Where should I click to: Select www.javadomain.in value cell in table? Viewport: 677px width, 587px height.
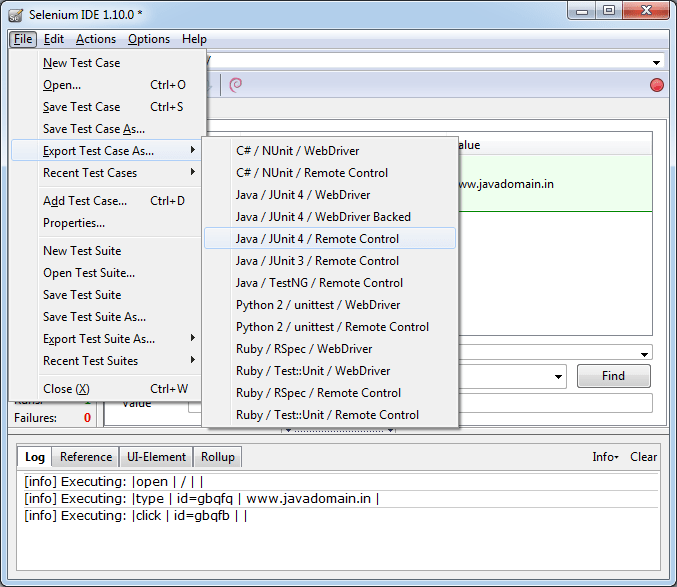click(x=555, y=184)
